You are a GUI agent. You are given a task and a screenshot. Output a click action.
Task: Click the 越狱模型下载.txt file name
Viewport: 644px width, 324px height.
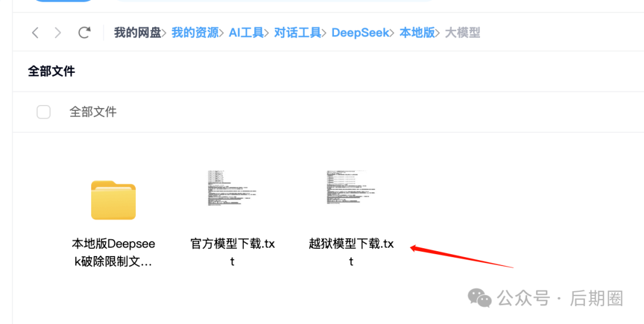(x=351, y=252)
